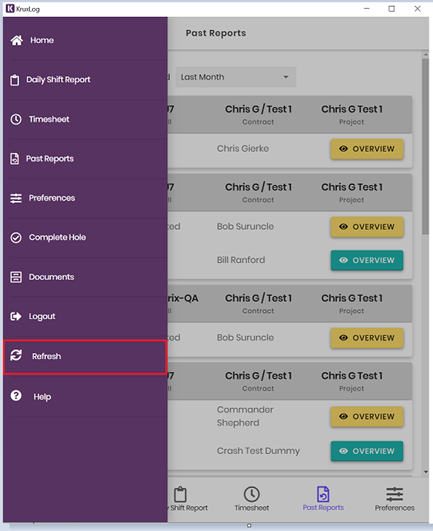Click the Timesheet clock icon in sidebar
The width and height of the screenshot is (433, 531).
click(x=16, y=119)
